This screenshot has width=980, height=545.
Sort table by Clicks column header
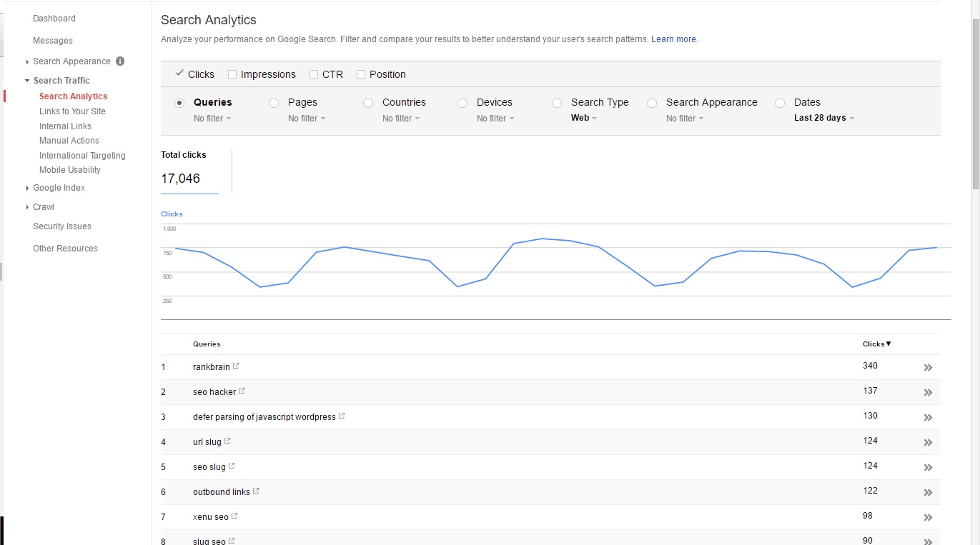coord(876,344)
